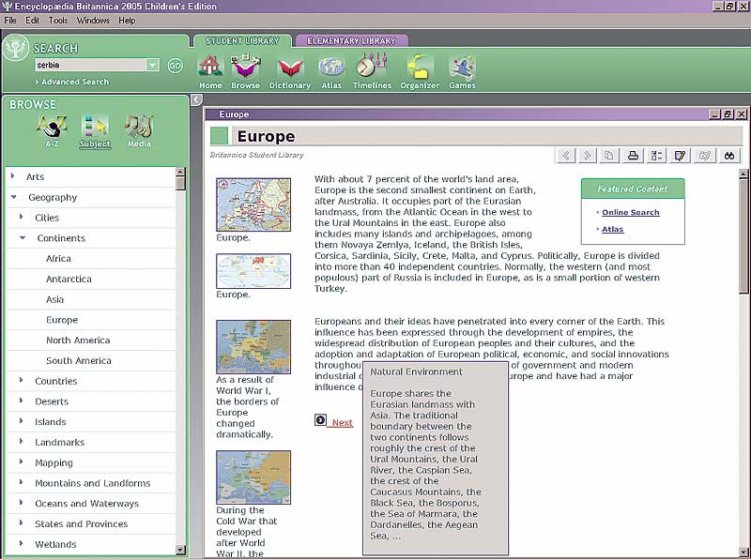Select North America in the continents list
Screen dimensions: 751x560
click(x=78, y=341)
